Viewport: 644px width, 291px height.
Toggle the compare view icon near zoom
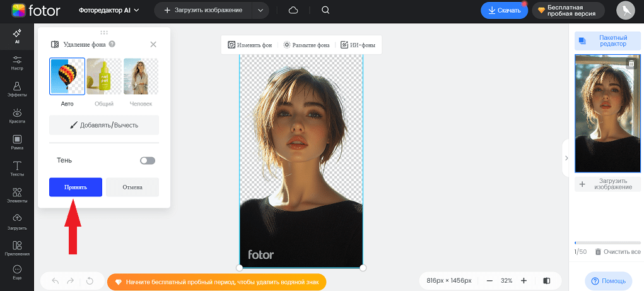(547, 280)
